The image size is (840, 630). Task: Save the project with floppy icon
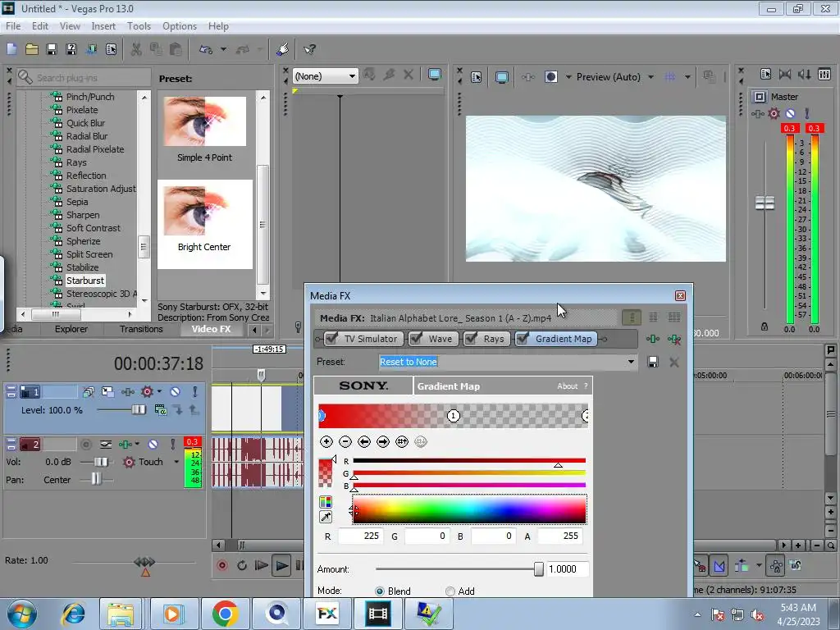[52, 49]
